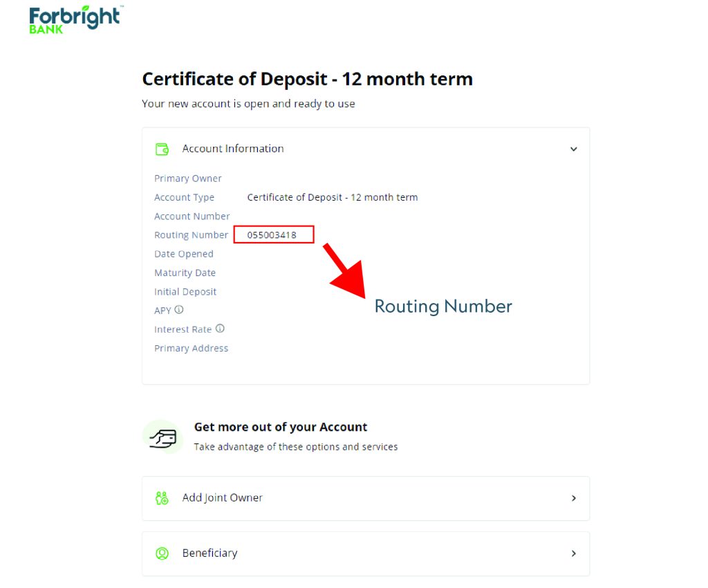This screenshot has width=708, height=588.
Task: Click the wallet icon beside Account Information
Action: (162, 148)
